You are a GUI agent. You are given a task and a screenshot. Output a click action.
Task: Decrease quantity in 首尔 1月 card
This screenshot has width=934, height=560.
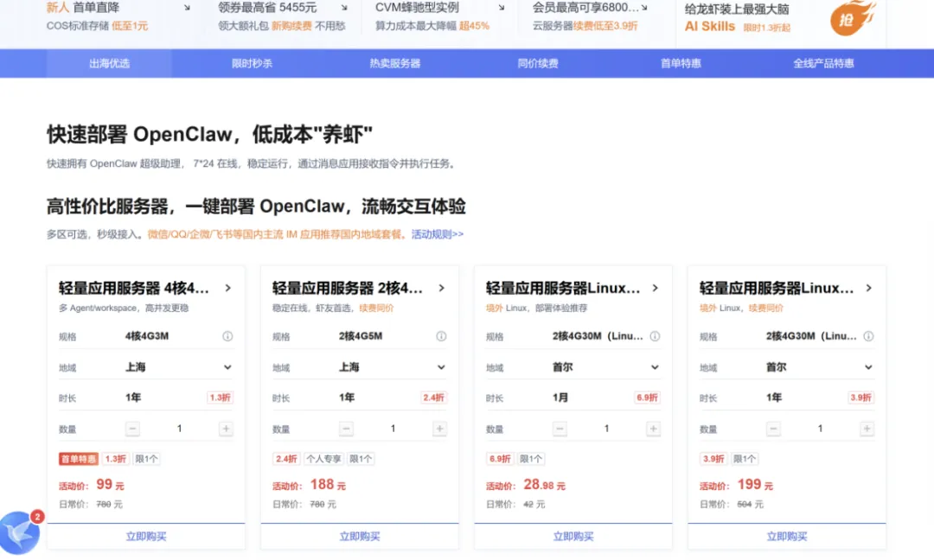(x=560, y=429)
